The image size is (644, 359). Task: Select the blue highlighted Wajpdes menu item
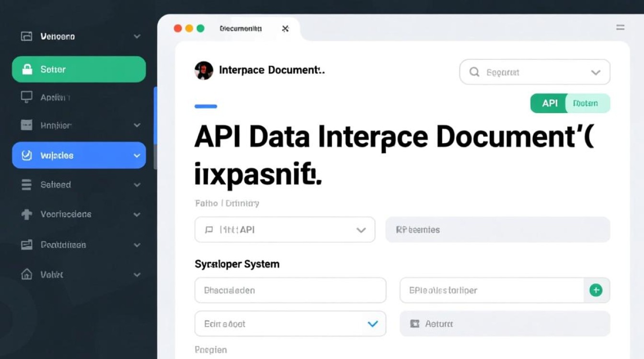click(79, 156)
